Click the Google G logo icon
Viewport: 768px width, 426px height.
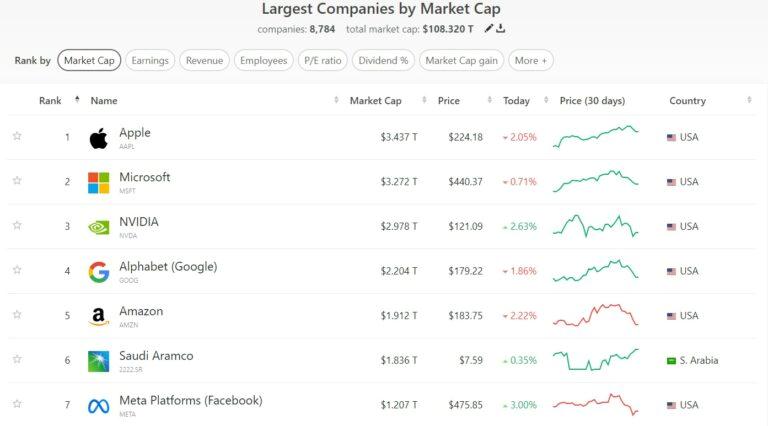coord(98,272)
